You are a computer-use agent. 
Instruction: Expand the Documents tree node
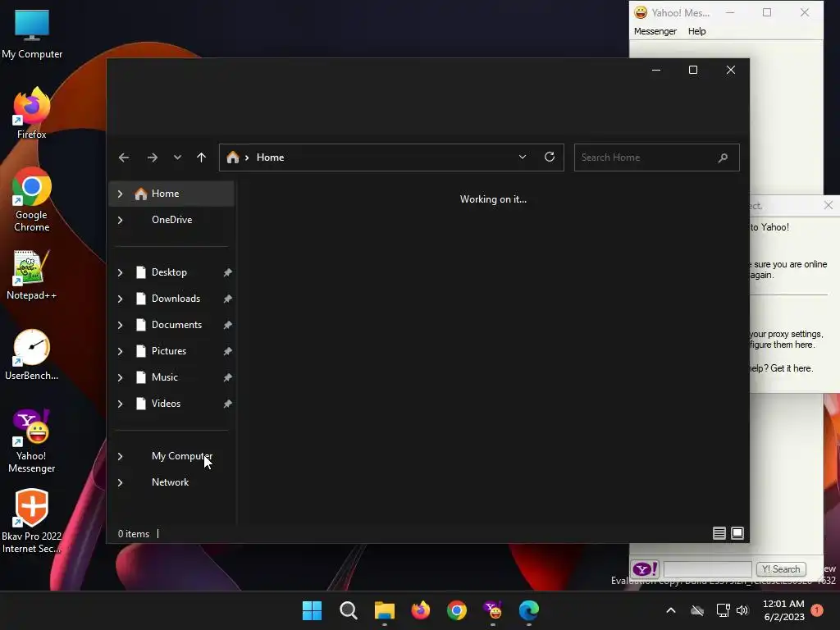(x=120, y=325)
